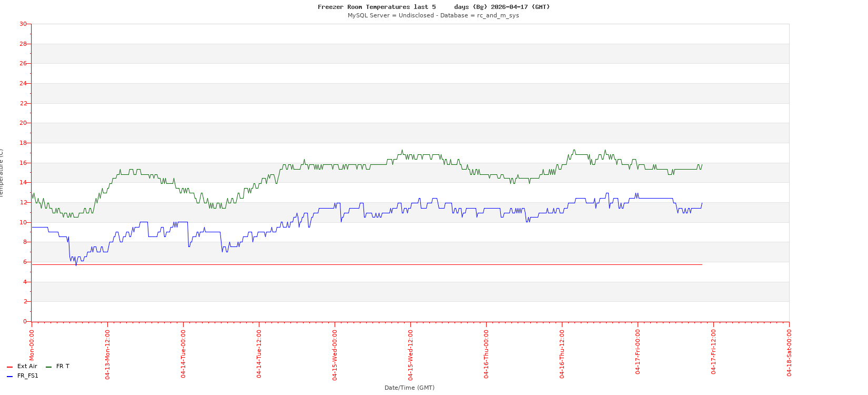
Task: Click the red Ext Air legend swatch
Action: tap(9, 367)
